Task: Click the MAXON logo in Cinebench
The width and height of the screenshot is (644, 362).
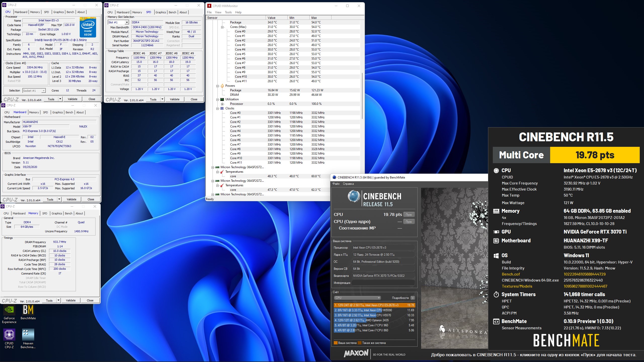Action: pos(356,353)
